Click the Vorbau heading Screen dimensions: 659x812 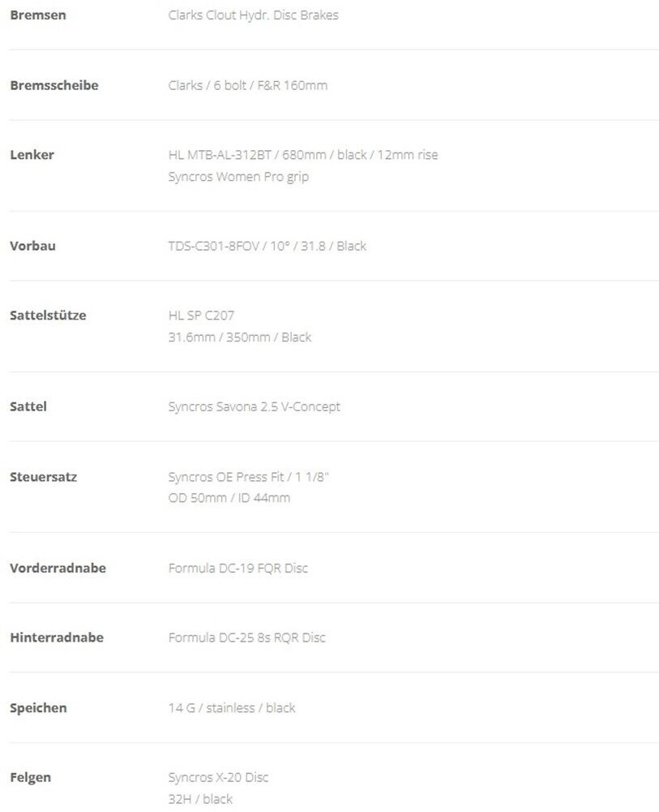click(x=32, y=246)
